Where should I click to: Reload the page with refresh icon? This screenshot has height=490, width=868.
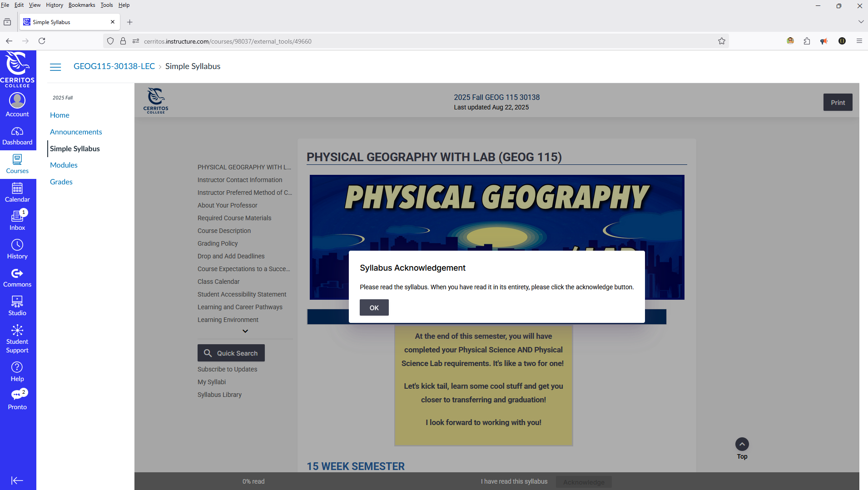click(42, 41)
